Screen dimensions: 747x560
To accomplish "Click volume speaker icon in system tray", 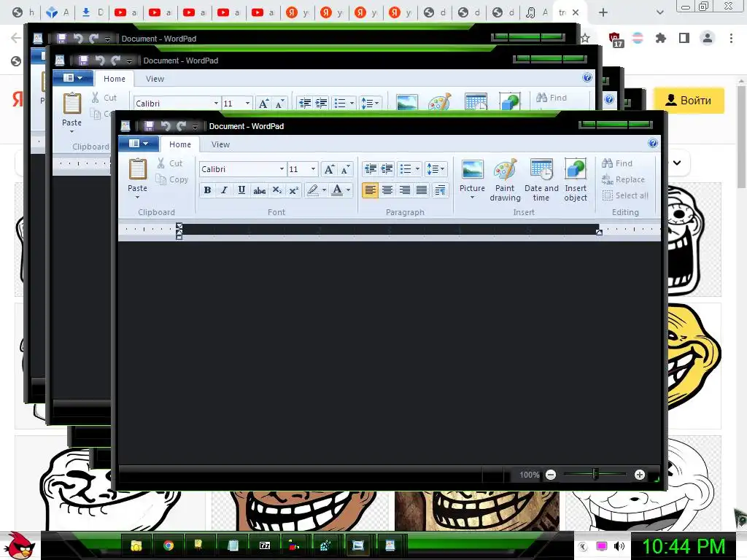I will pos(619,545).
